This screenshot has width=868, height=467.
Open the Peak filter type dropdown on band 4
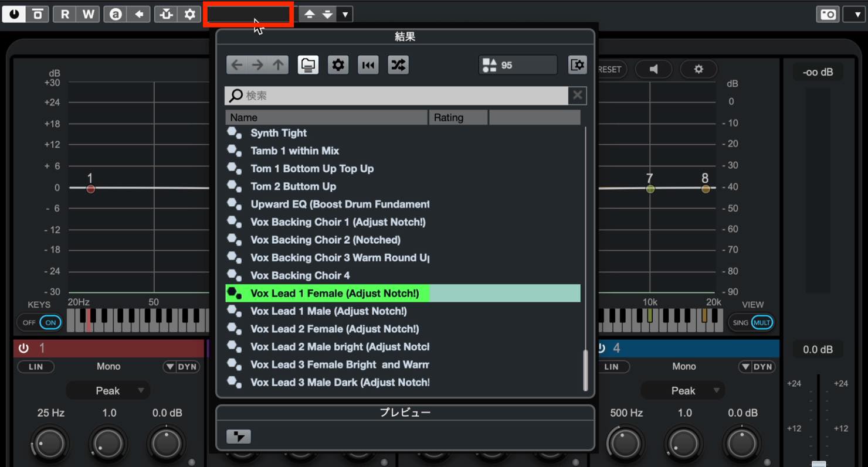(683, 390)
